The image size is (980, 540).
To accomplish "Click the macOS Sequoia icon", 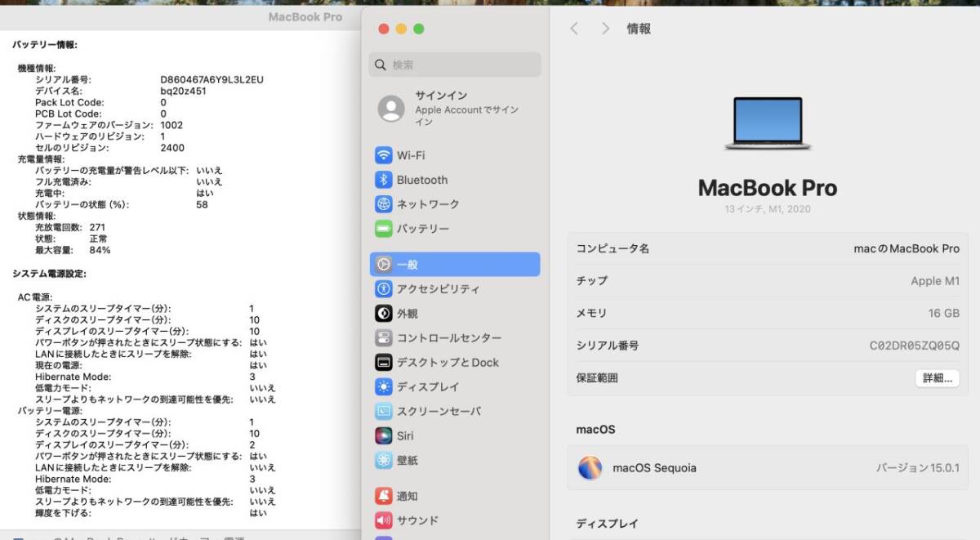I will (x=590, y=468).
